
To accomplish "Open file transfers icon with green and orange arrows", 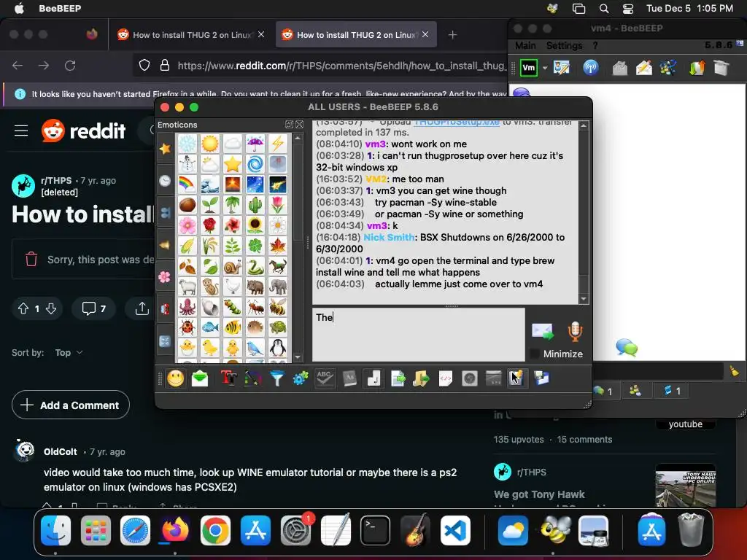I will coord(697,68).
